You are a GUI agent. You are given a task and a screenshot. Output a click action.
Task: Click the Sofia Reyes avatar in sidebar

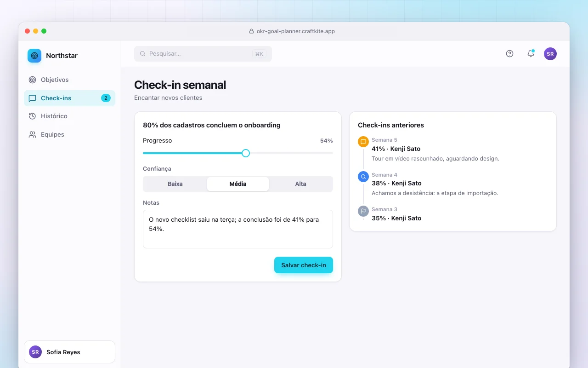click(35, 352)
